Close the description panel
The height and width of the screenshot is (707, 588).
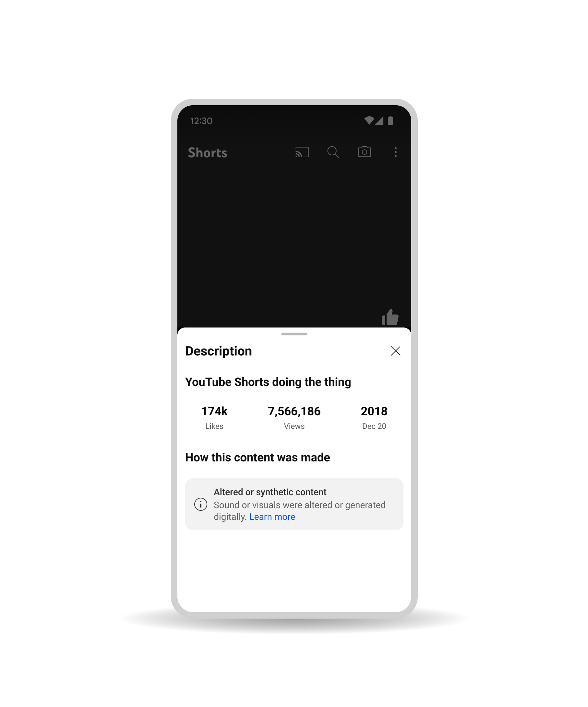[397, 351]
